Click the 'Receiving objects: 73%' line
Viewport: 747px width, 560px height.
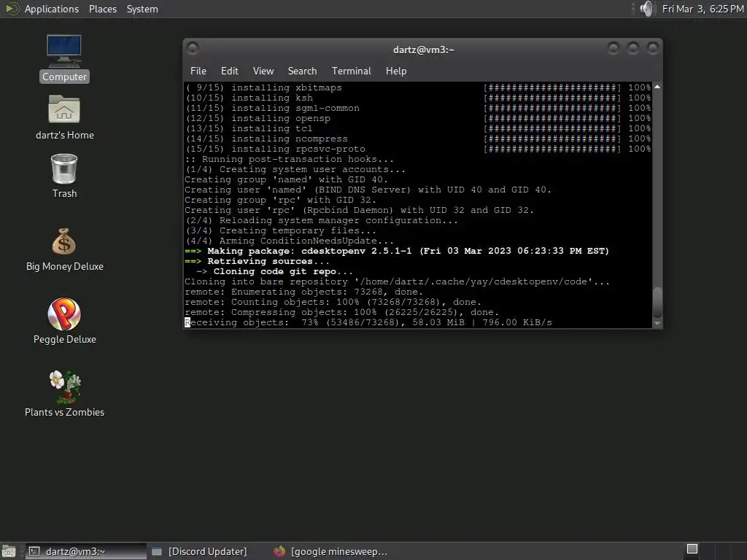click(368, 322)
